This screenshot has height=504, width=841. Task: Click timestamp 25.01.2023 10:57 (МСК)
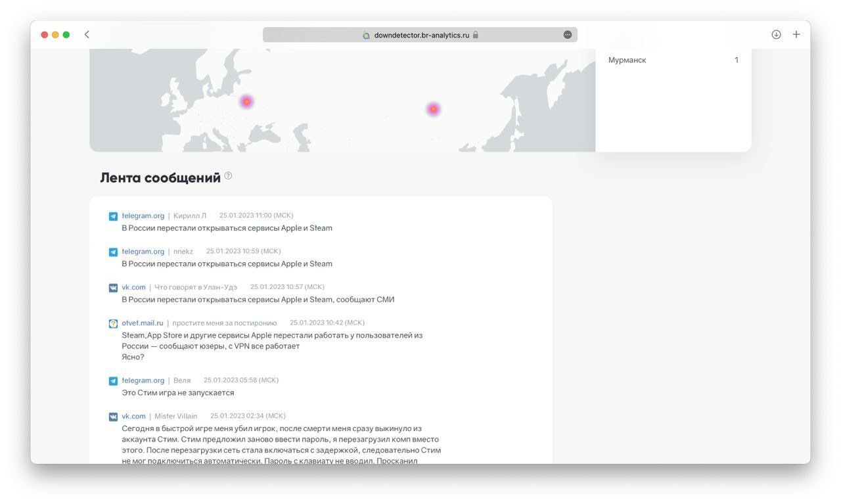coord(287,286)
